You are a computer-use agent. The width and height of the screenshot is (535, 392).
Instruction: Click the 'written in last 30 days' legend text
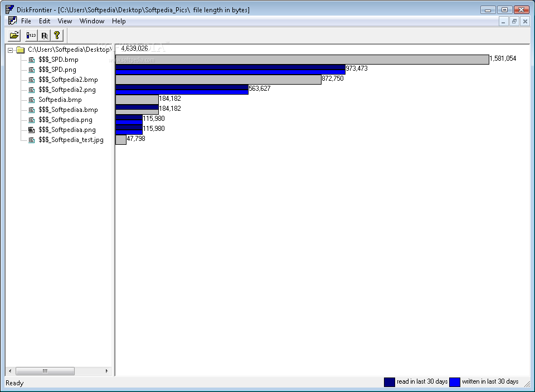(490, 381)
